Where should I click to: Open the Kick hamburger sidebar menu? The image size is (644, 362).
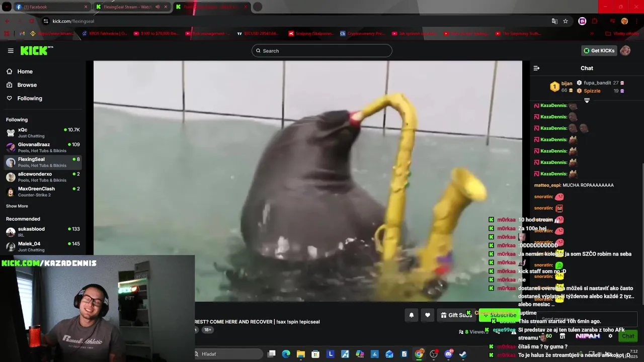(11, 51)
